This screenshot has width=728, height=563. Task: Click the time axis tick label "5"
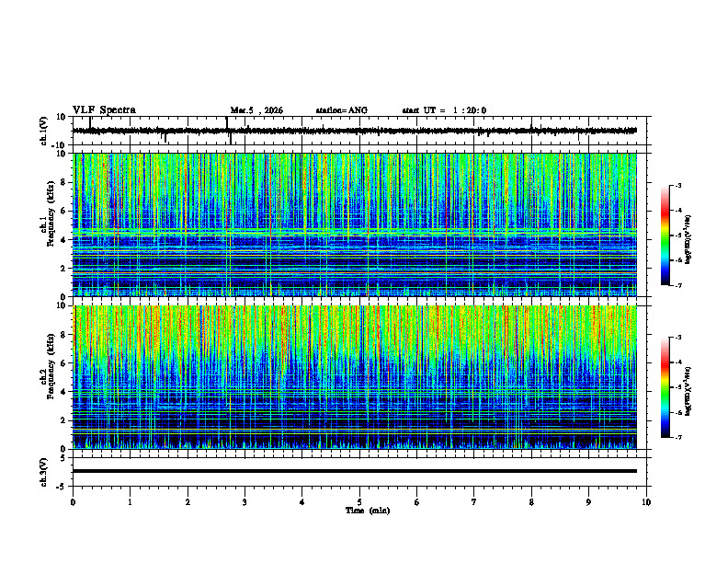[359, 502]
